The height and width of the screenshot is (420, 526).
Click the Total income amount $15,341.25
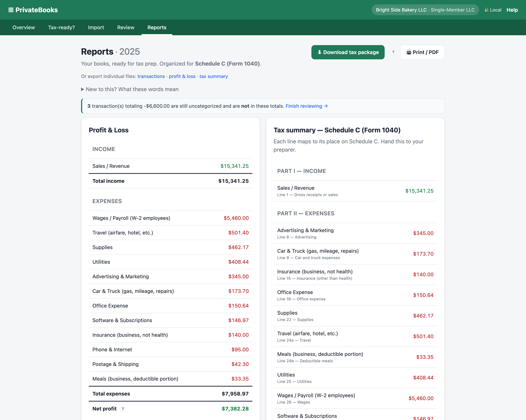tap(233, 181)
